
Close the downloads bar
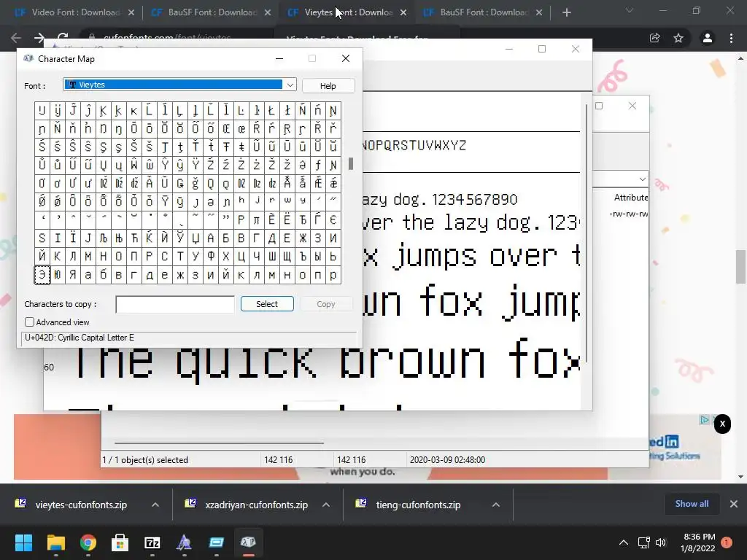tap(734, 504)
